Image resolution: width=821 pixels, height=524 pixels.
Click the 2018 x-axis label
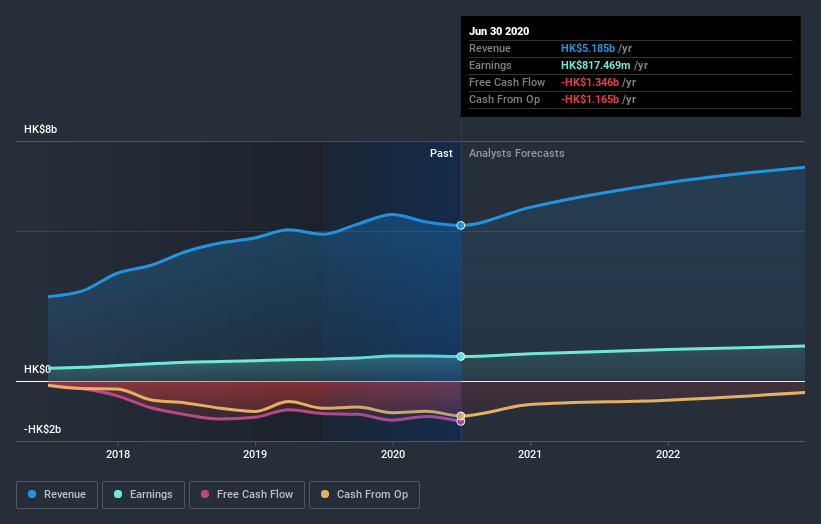[118, 454]
